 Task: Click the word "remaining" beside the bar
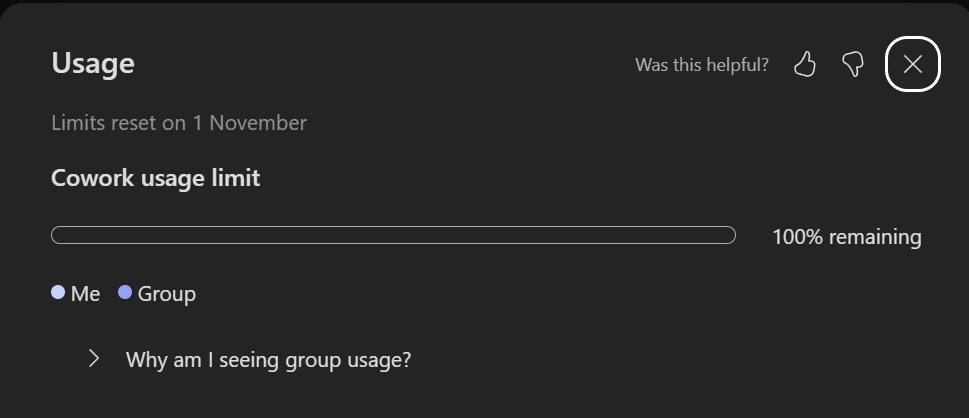coord(875,237)
